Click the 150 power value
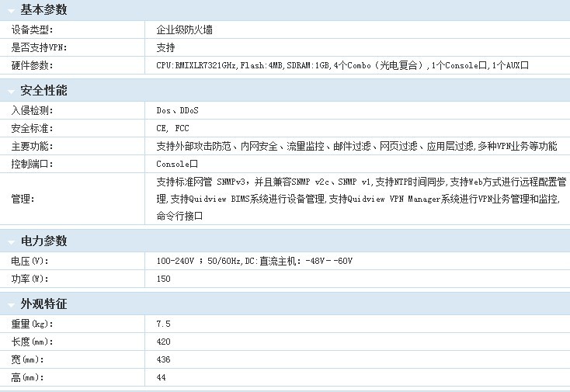570x392 pixels. [163, 279]
